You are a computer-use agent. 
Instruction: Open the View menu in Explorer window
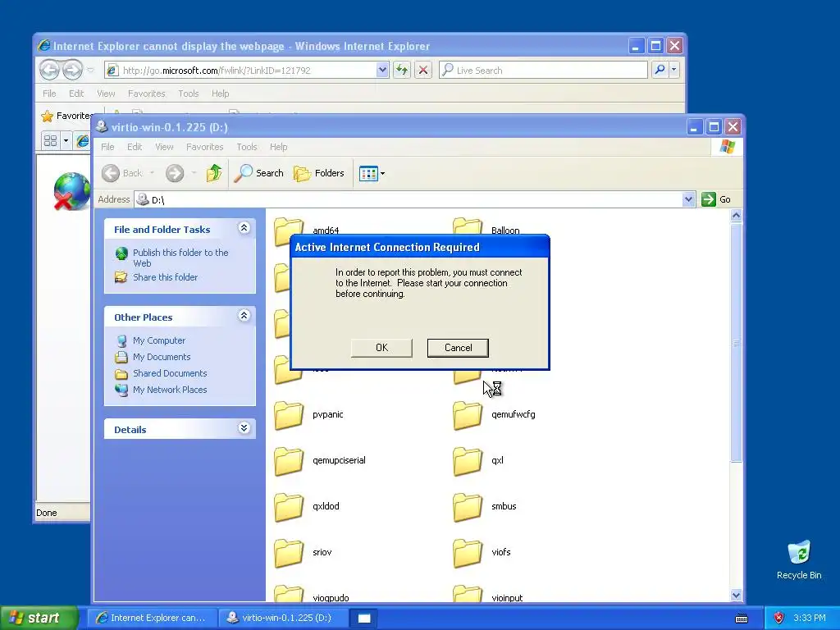pos(164,147)
